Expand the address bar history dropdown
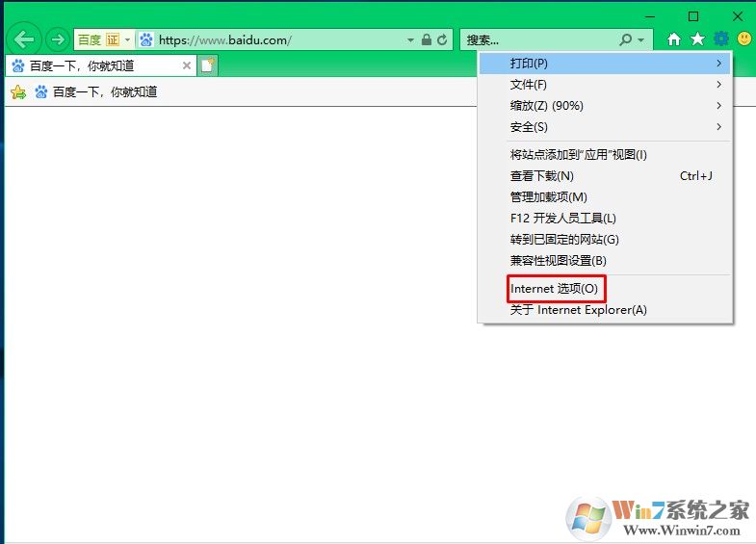This screenshot has height=544, width=756. (410, 40)
